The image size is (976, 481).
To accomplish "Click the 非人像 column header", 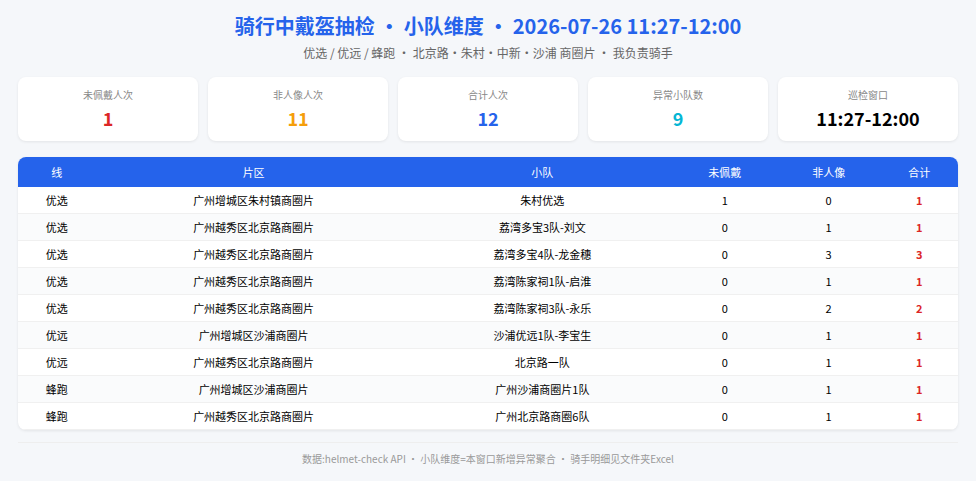I will pyautogui.click(x=828, y=173).
